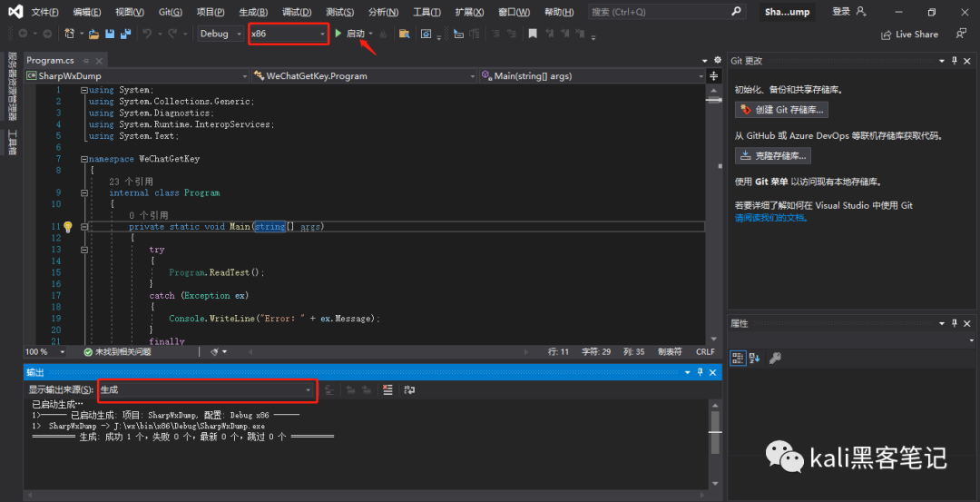Collapse the using directives block on line 1
Screen dimensions: 980x502
coord(84,90)
